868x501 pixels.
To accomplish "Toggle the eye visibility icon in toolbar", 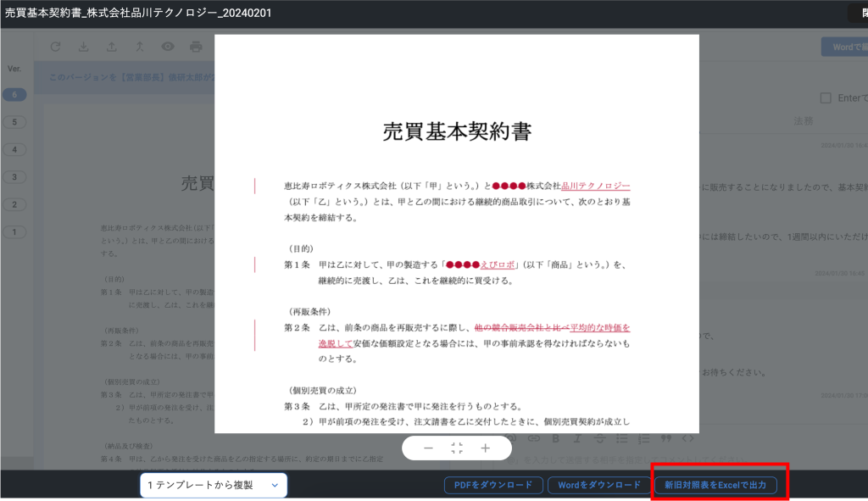I will coord(168,47).
